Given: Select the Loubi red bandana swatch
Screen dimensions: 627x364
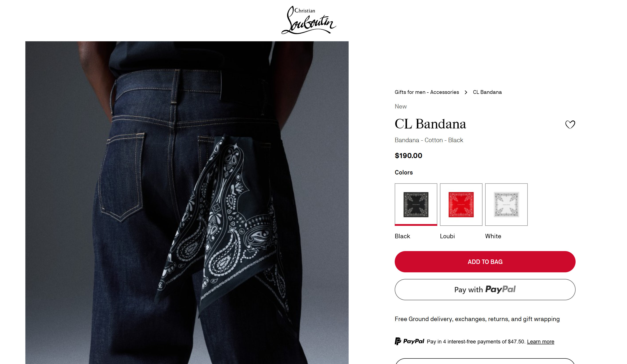Looking at the screenshot, I should [461, 204].
